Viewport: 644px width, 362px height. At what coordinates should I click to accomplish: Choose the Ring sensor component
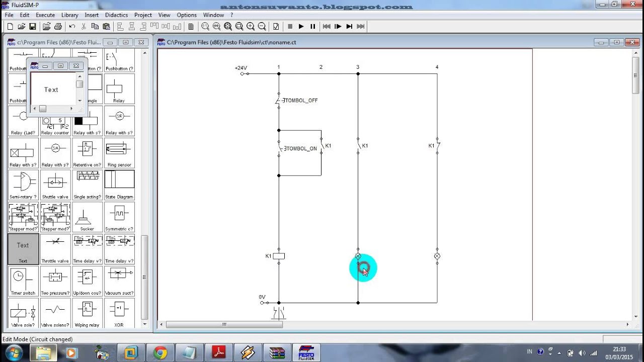coord(119,153)
